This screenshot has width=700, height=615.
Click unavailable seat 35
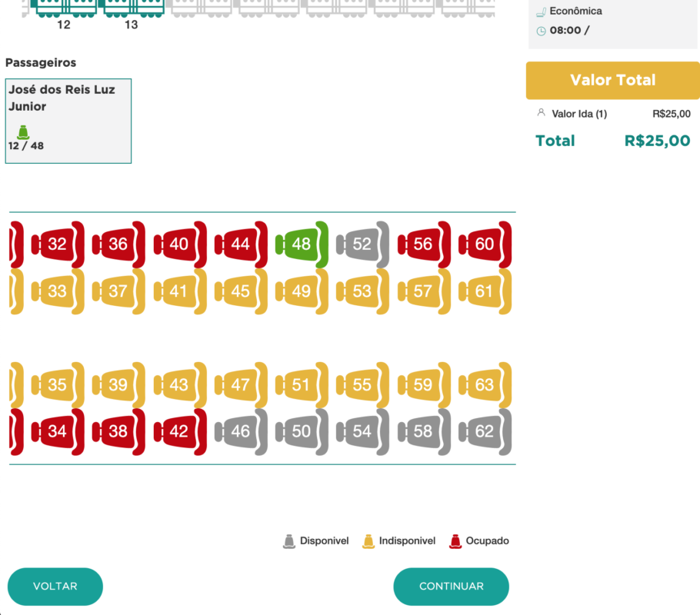(x=57, y=385)
